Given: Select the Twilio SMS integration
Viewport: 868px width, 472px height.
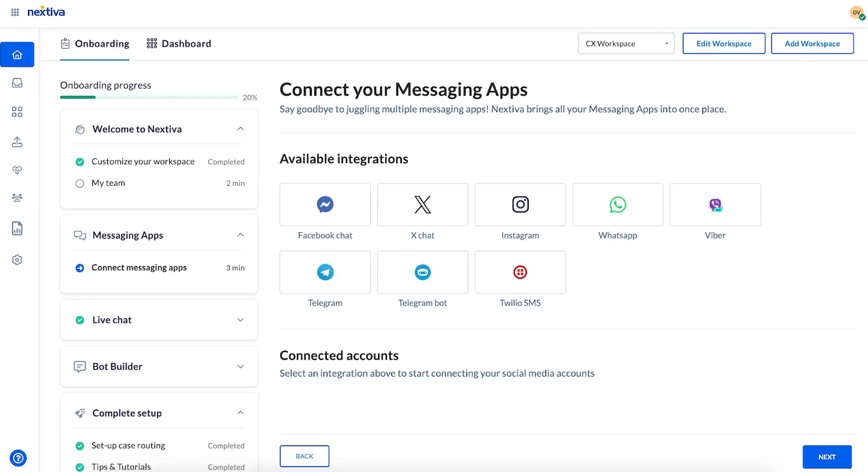Looking at the screenshot, I should coord(520,272).
